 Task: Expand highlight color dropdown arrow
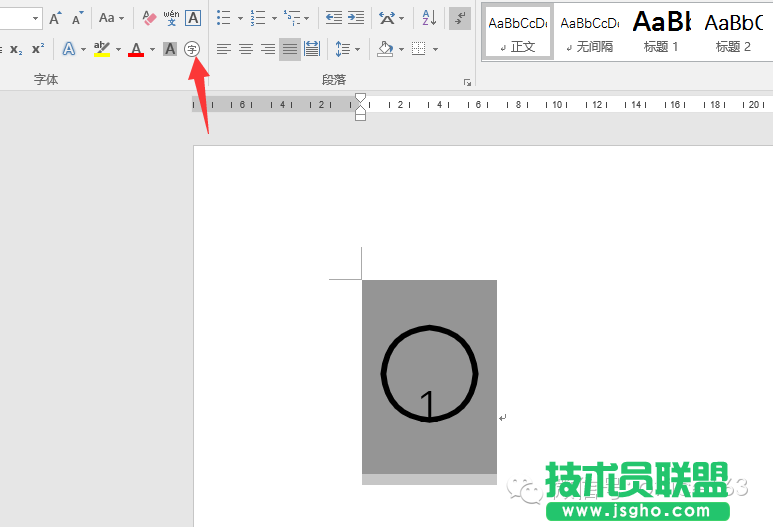pos(118,49)
